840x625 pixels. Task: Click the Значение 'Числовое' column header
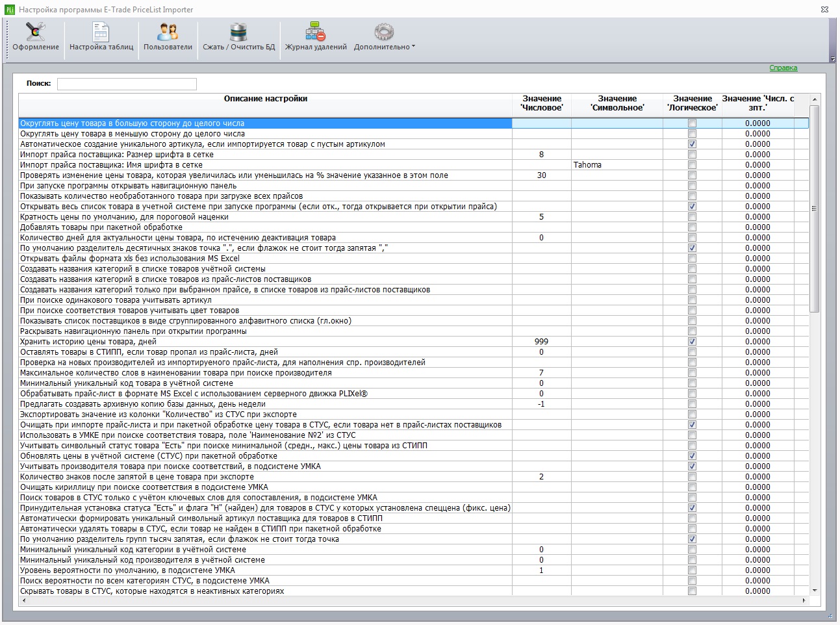pos(542,105)
